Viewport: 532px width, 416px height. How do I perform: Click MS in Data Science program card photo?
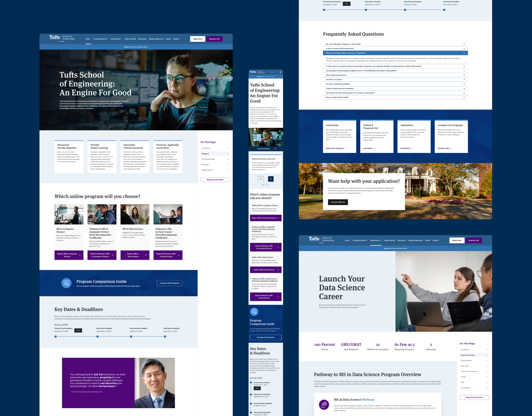135,214
